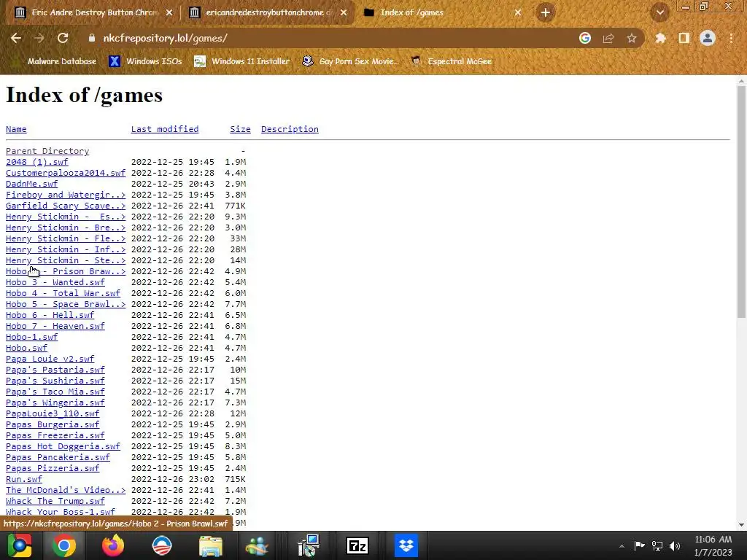Click the address bar URL field

[329, 38]
